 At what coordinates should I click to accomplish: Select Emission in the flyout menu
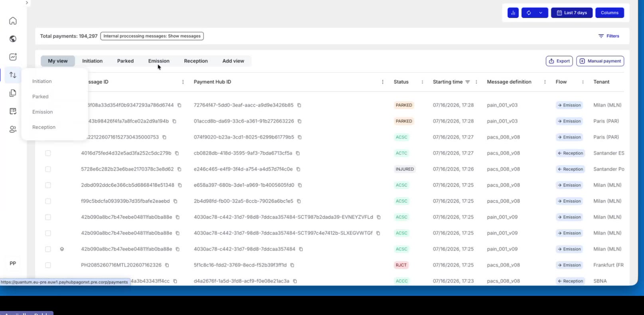click(42, 112)
